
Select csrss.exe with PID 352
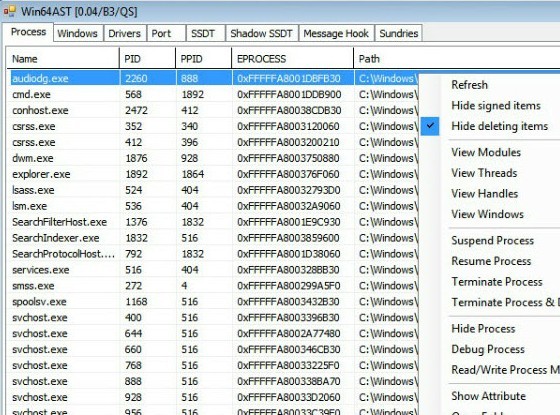tap(214, 126)
